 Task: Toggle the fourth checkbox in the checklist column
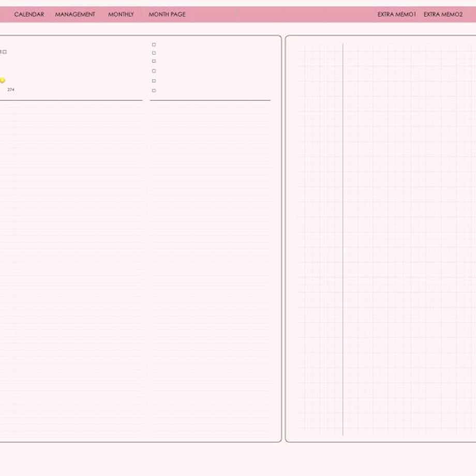154,71
